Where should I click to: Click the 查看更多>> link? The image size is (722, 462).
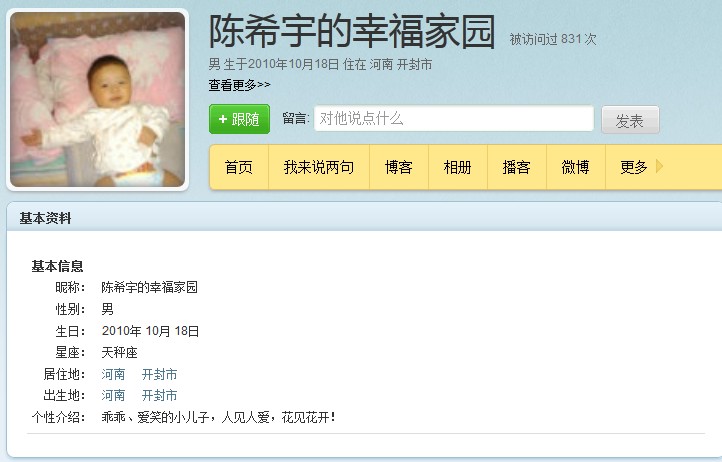239,85
